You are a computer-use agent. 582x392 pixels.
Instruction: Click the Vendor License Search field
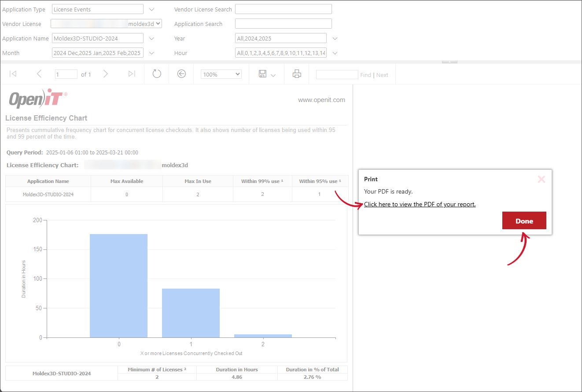click(x=283, y=9)
